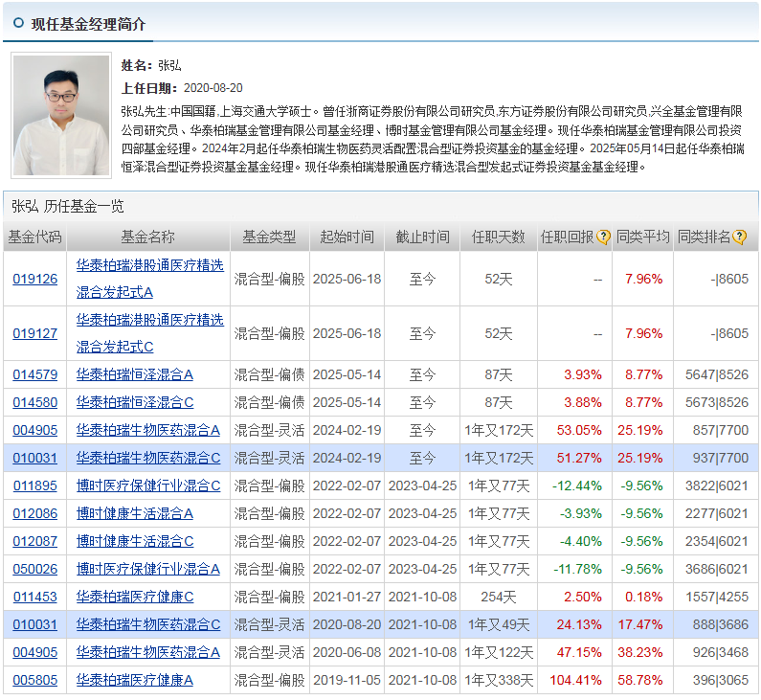Image resolution: width=761 pixels, height=700 pixels.
Task: Click the 104.41% return cell
Action: pos(575,680)
